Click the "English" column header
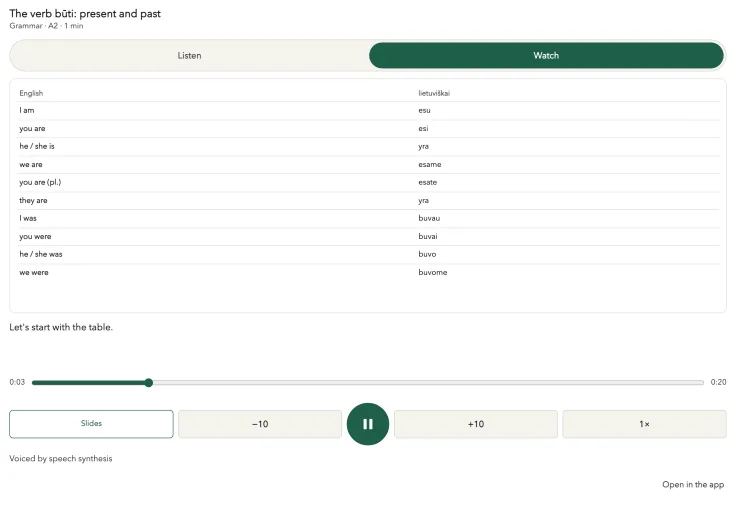Viewport: 736px width, 512px height. [x=31, y=93]
